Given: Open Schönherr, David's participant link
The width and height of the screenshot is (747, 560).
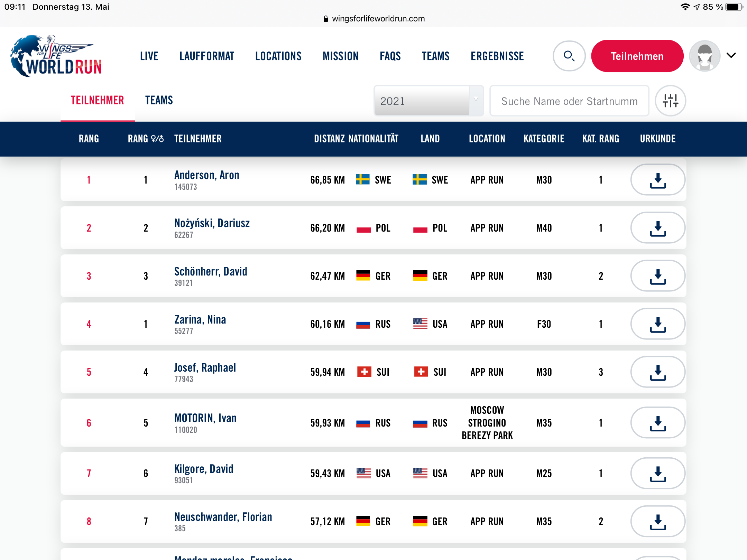Looking at the screenshot, I should click(211, 272).
